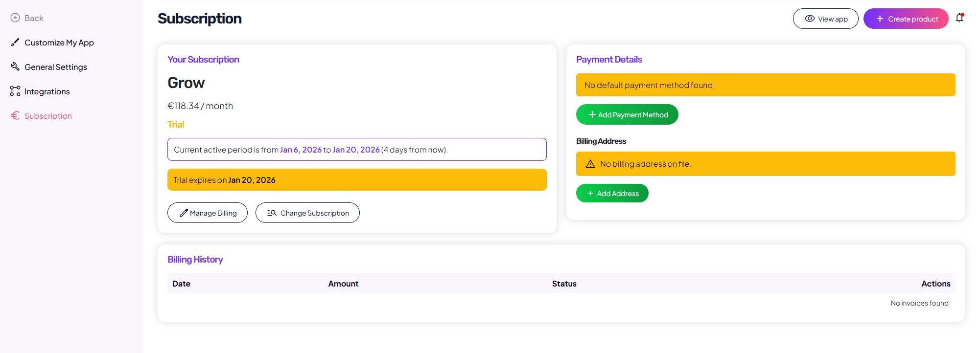The image size is (980, 353).
Task: Select Subscription in the sidebar
Action: (48, 116)
